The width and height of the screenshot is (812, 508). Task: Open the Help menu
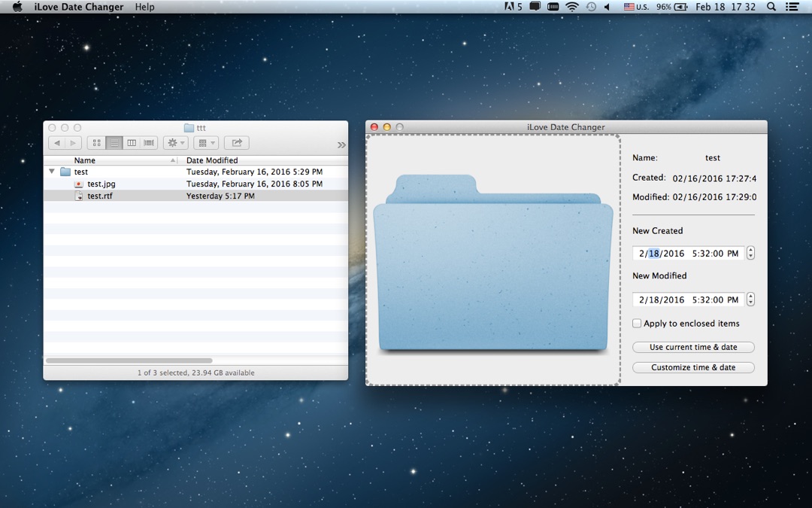point(144,7)
